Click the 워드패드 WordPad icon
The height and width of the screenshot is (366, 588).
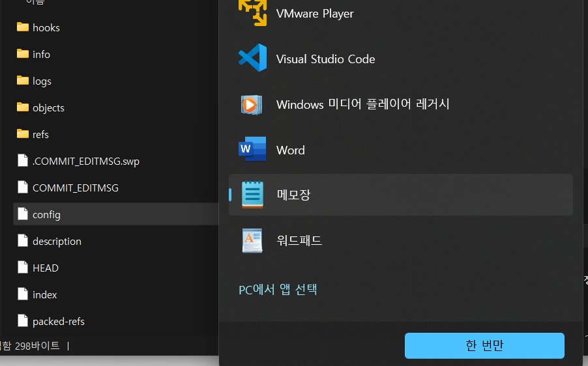pos(252,240)
